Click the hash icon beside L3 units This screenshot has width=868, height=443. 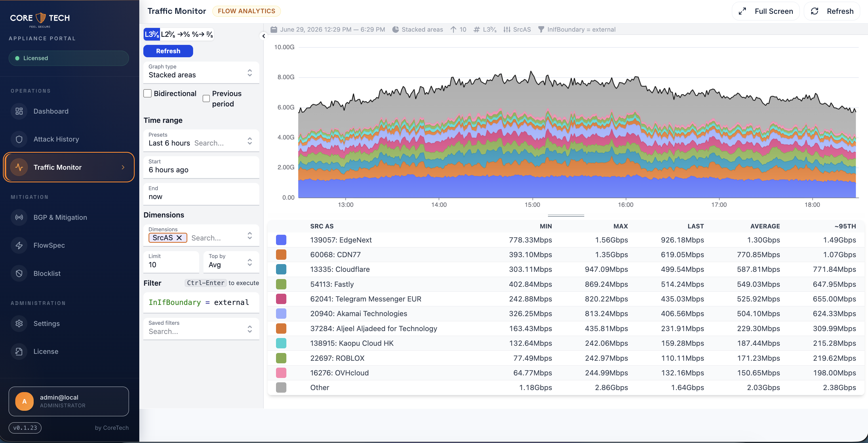(x=477, y=29)
